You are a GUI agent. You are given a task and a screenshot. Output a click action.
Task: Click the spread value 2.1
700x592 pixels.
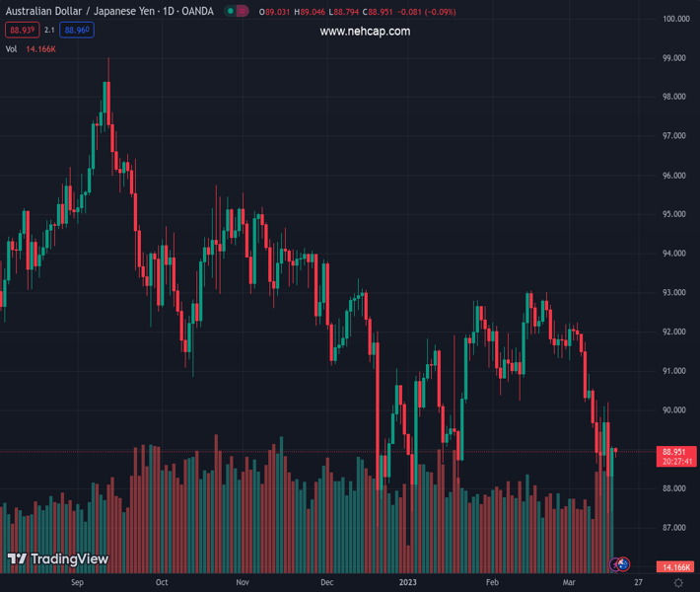49,30
